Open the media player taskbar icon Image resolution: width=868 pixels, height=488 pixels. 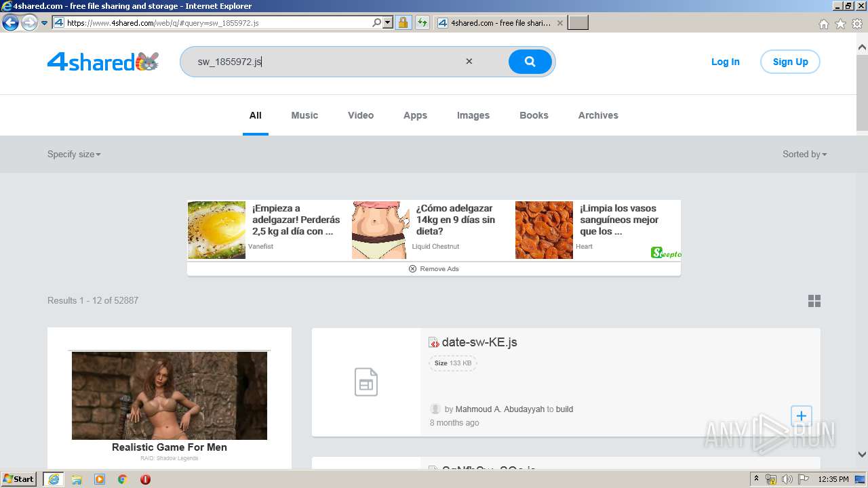click(x=100, y=479)
